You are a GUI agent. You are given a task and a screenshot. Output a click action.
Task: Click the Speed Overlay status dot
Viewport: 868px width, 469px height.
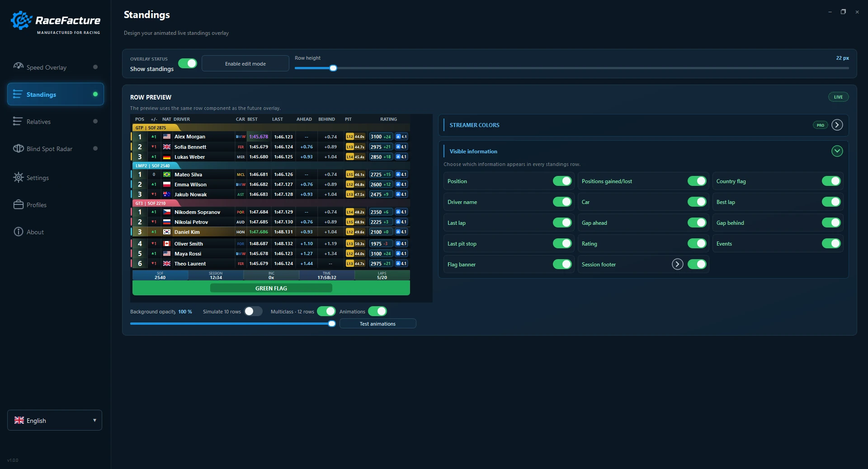pyautogui.click(x=95, y=67)
